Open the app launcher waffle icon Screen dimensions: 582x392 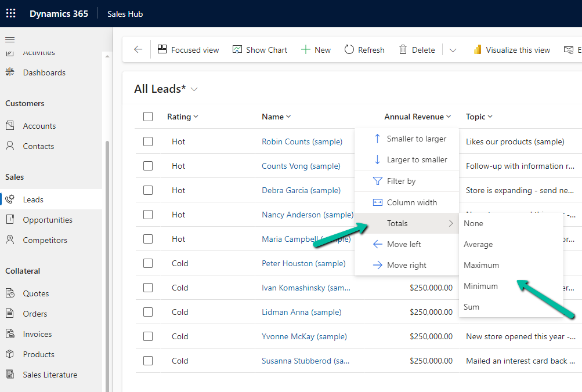[x=11, y=13]
